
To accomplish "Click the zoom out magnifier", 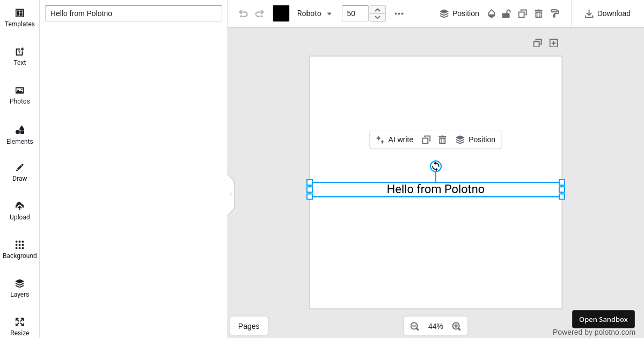I will pos(414,326).
